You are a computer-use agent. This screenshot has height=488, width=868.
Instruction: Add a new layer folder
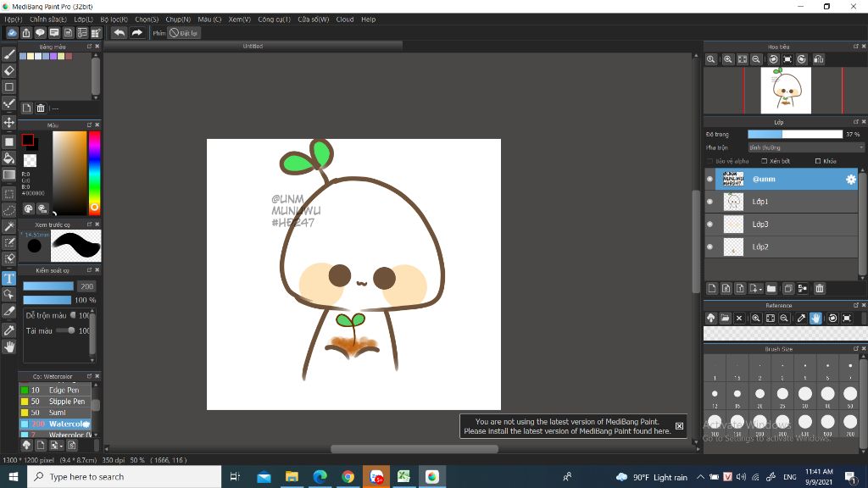coord(771,288)
